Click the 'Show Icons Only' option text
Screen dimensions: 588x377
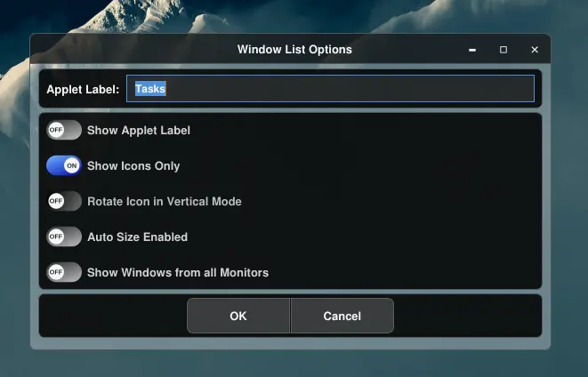133,165
